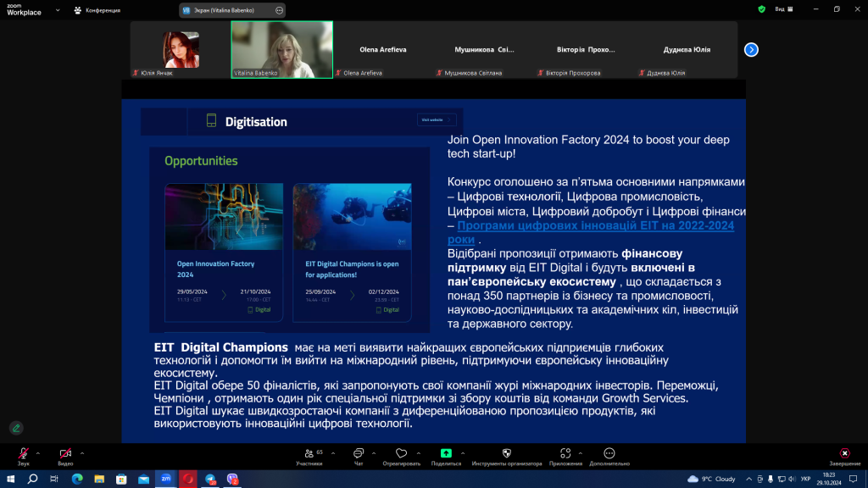Open the Windows Start menu
Image resolution: width=868 pixels, height=488 pixels.
10,479
